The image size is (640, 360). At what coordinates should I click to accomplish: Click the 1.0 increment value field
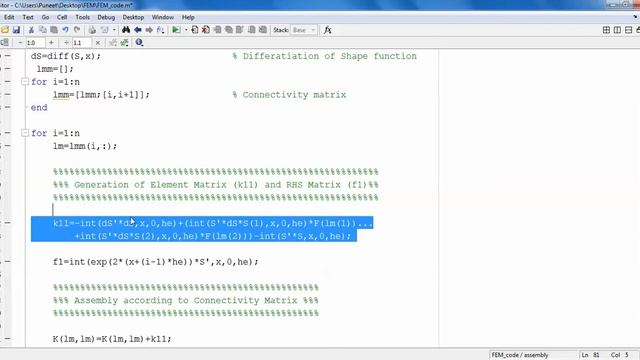[x=36, y=42]
